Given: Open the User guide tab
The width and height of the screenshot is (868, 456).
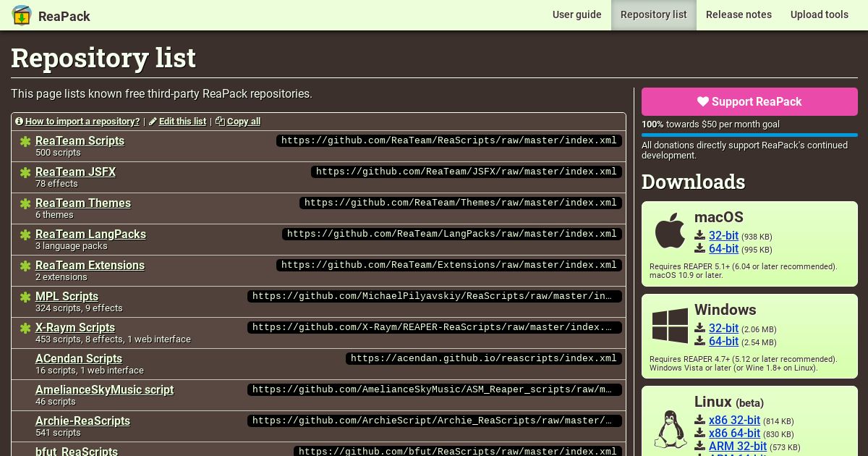Looking at the screenshot, I should pyautogui.click(x=577, y=14).
